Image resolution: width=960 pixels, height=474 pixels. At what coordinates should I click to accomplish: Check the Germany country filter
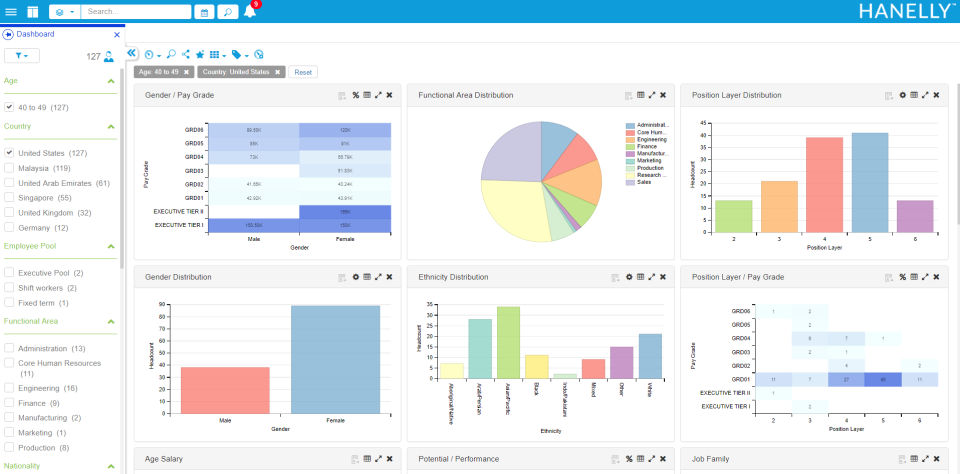[9, 227]
